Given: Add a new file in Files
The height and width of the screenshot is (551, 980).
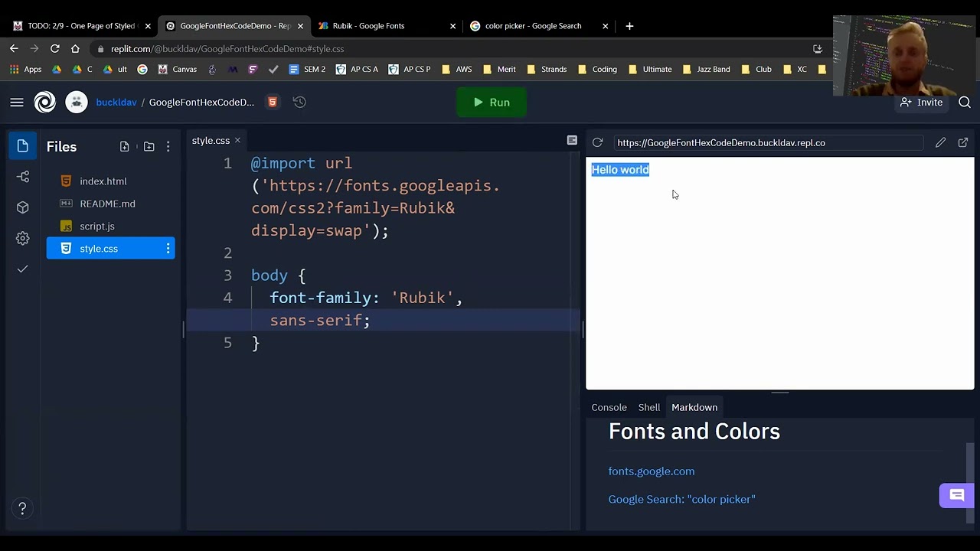Looking at the screenshot, I should pos(124,146).
